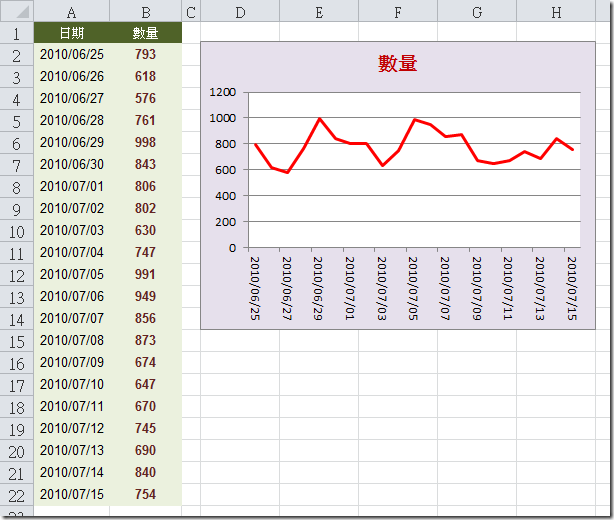
Task: Select cell with date 2010/06/30
Action: (72, 164)
